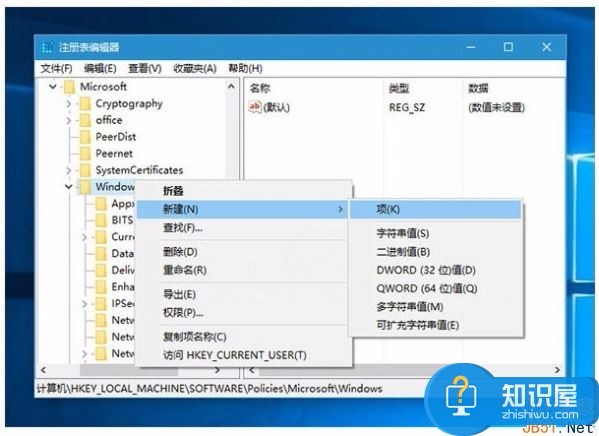Open the 文件(F) menu
Image resolution: width=599 pixels, height=436 pixels.
pyautogui.click(x=57, y=69)
